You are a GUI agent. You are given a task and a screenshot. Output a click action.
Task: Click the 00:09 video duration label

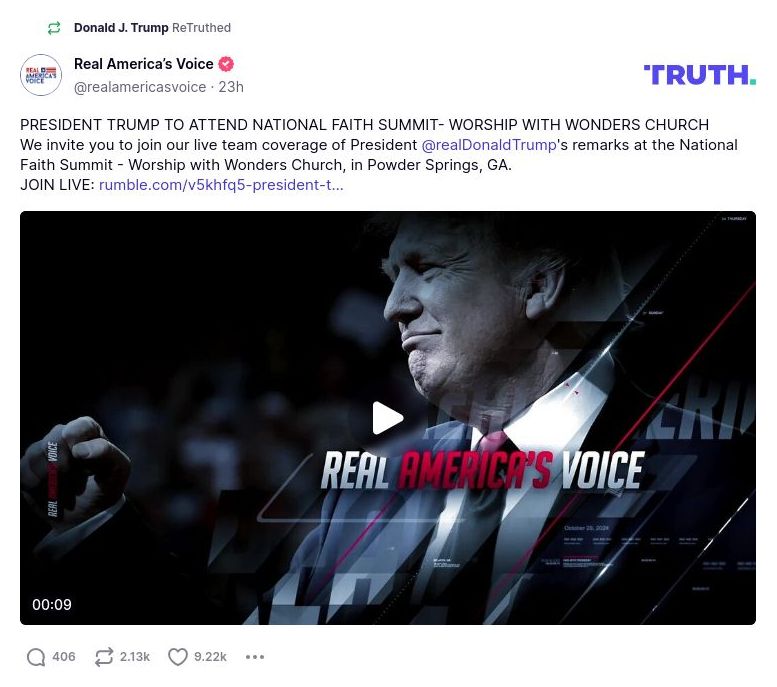click(x=52, y=605)
